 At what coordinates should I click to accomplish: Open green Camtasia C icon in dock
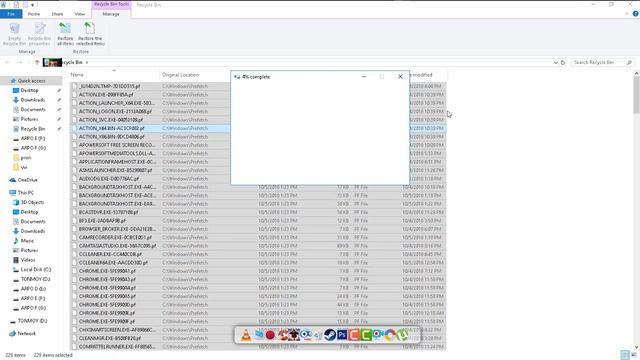pos(366,335)
